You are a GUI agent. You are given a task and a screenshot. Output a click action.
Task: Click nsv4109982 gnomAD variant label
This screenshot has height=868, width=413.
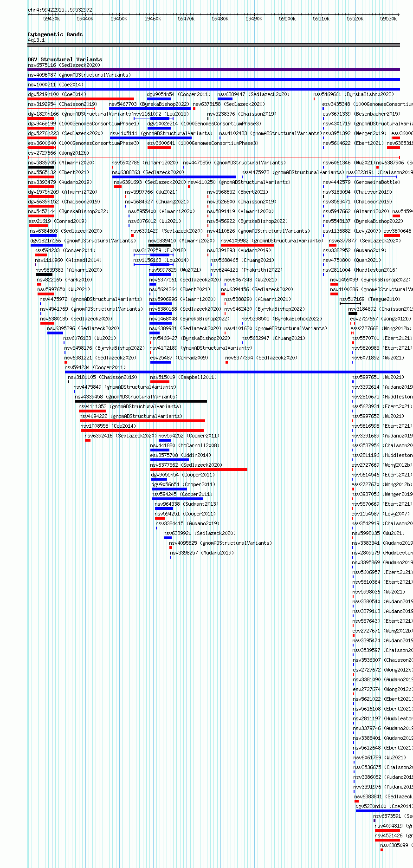[x=272, y=241]
